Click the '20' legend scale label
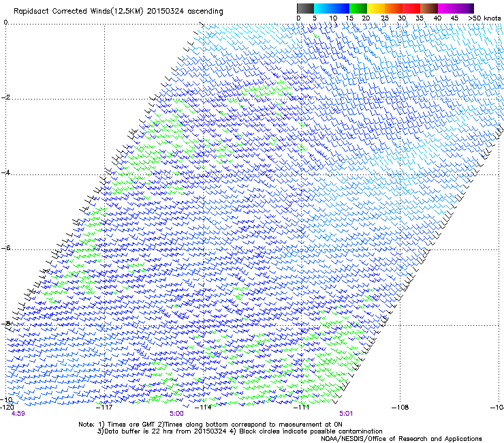Viewport: 504px width, 443px height. (x=366, y=18)
